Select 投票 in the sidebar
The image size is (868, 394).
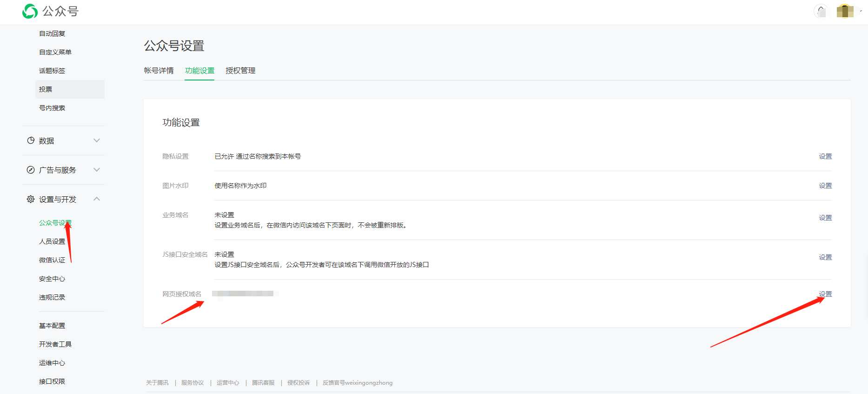pos(70,89)
